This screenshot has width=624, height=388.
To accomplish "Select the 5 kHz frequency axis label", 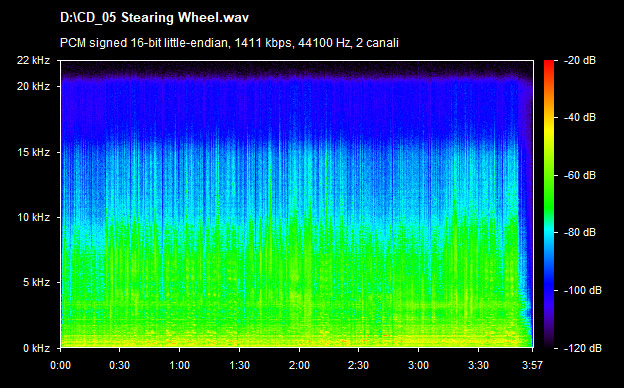I will click(x=36, y=283).
